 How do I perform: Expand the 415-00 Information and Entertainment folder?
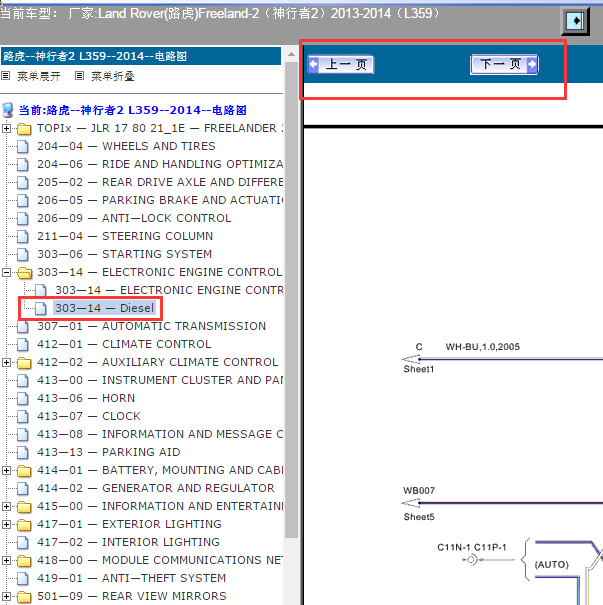[x=6, y=507]
